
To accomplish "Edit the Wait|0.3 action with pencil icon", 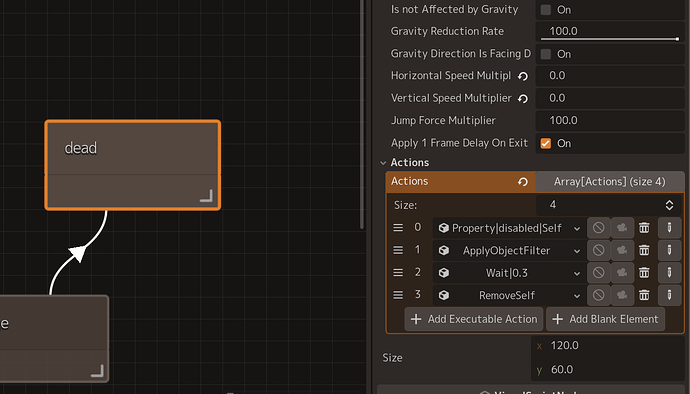I will [x=669, y=272].
